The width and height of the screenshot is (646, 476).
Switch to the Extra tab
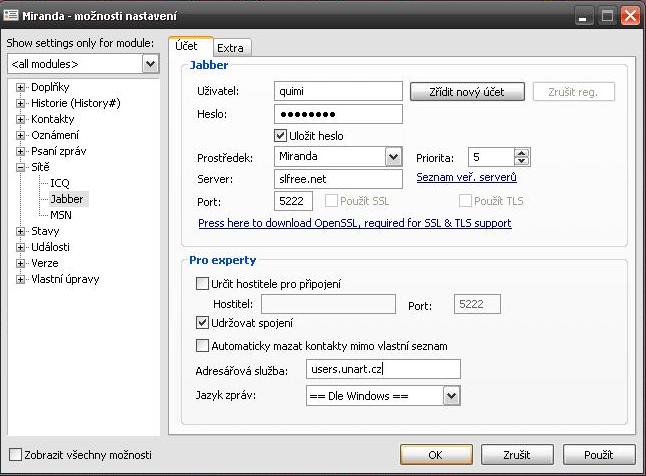[x=230, y=47]
